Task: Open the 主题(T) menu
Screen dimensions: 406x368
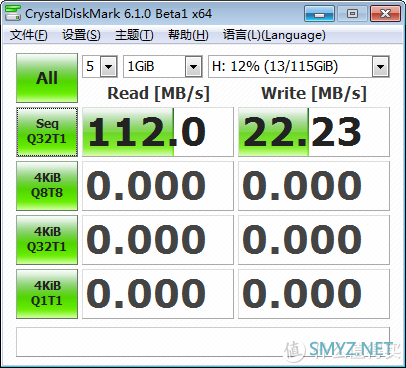Action: tap(134, 35)
